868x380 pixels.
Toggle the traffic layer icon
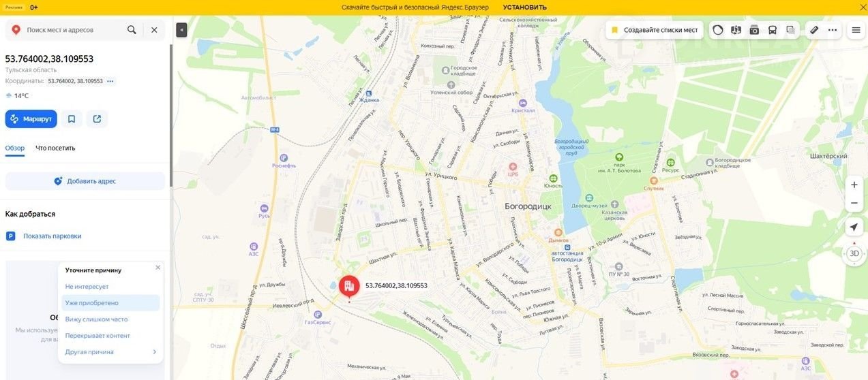click(x=718, y=30)
